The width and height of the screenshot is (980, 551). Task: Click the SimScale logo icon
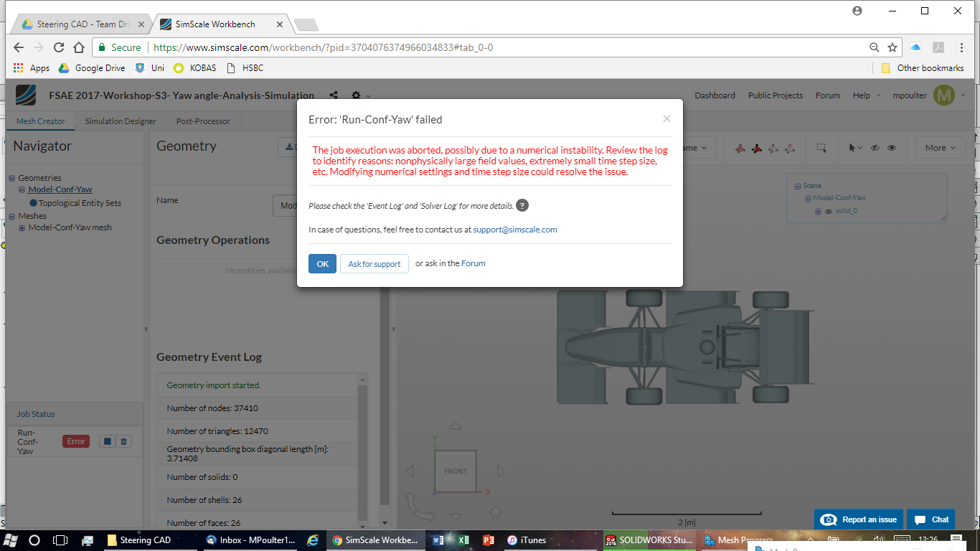[x=26, y=95]
